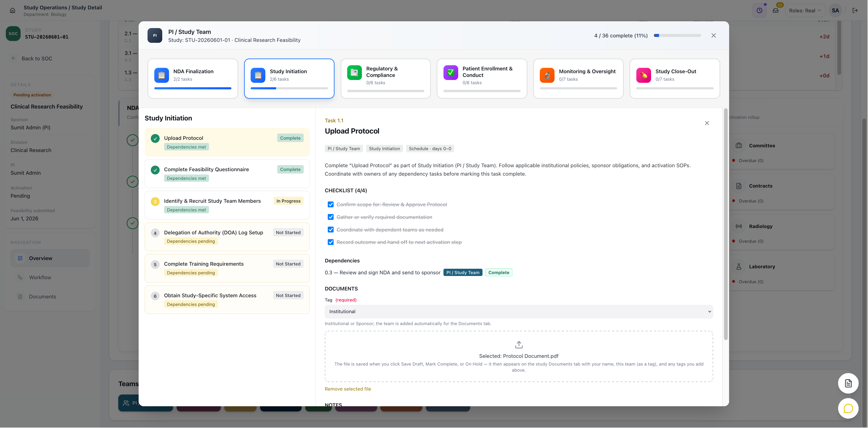
Task: Click the step 4 number badge
Action: click(x=155, y=233)
